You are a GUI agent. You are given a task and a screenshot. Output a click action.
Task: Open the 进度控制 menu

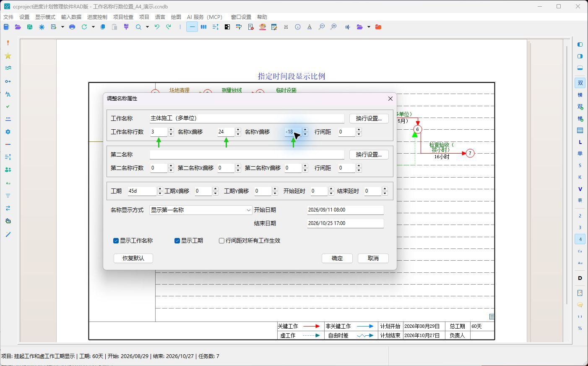[x=97, y=17]
